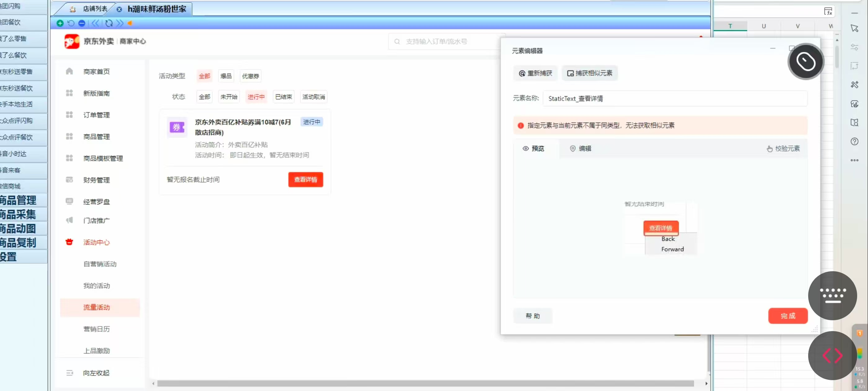868x391 pixels.
Task: Minimize the 元素编辑器 dialog
Action: coord(773,48)
